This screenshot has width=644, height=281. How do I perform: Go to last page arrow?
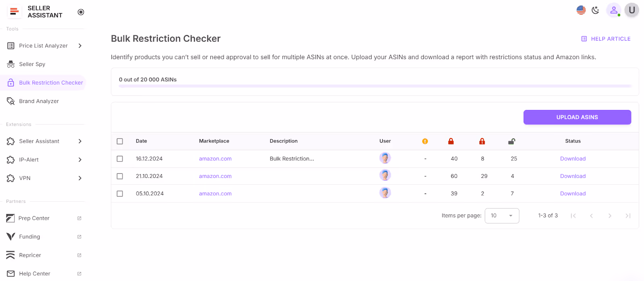pyautogui.click(x=628, y=216)
